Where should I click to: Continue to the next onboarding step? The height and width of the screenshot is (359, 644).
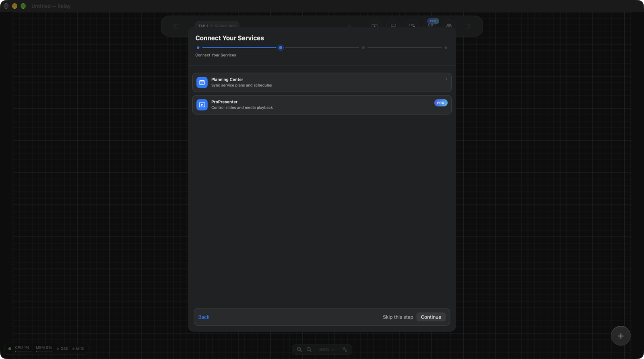(x=431, y=317)
